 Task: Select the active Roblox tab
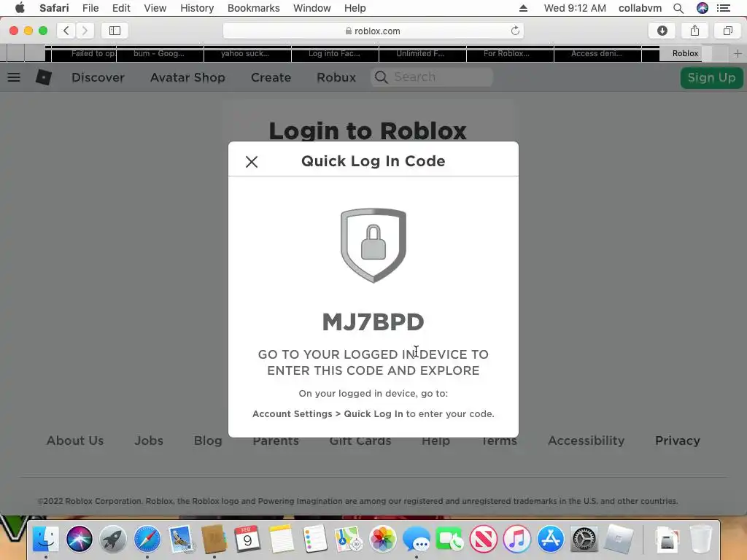[x=685, y=53]
